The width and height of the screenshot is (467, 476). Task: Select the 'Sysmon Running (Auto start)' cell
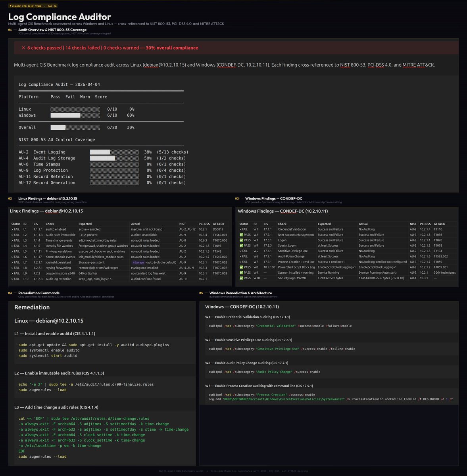(x=377, y=273)
